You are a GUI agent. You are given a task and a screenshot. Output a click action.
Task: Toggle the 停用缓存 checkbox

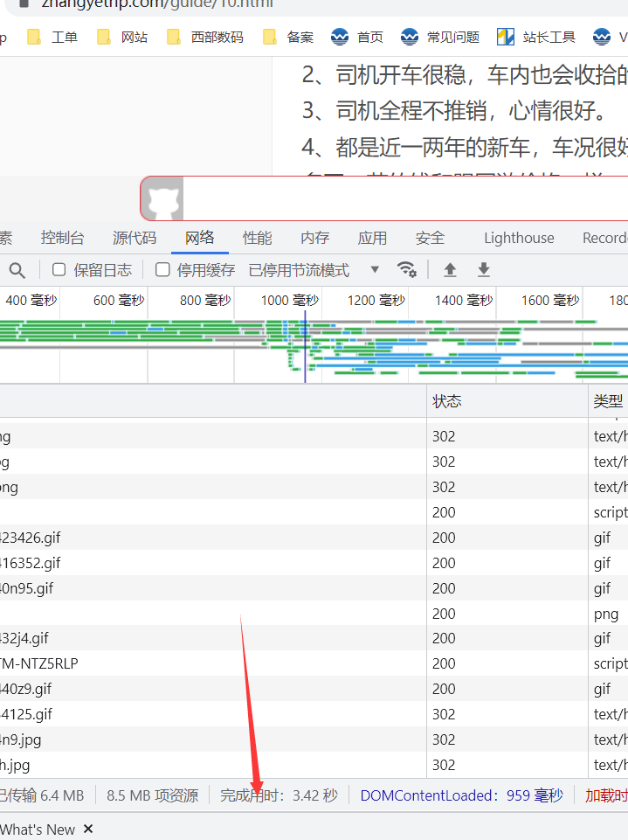pyautogui.click(x=162, y=269)
